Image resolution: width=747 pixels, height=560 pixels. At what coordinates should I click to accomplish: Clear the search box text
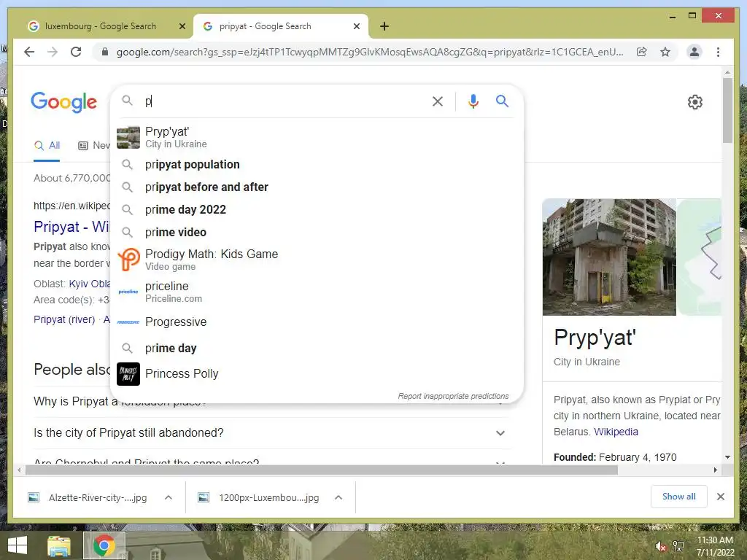pyautogui.click(x=438, y=101)
